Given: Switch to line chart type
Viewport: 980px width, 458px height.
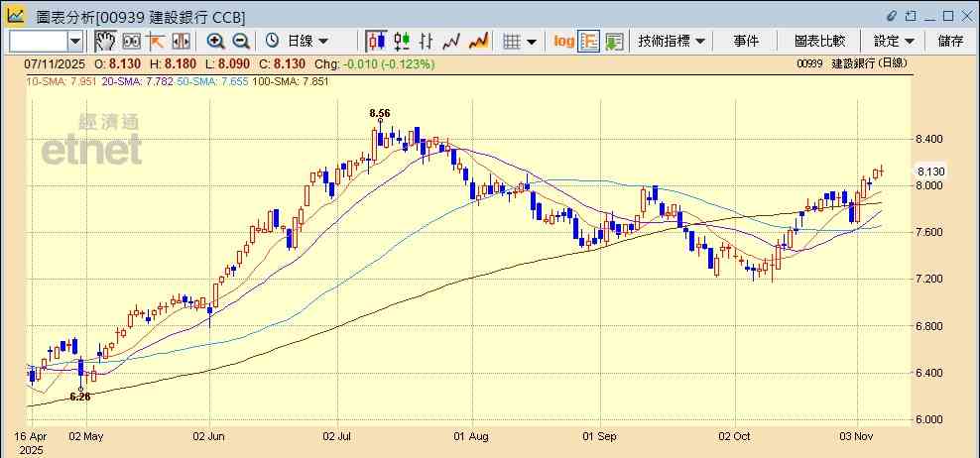Looking at the screenshot, I should 452,41.
